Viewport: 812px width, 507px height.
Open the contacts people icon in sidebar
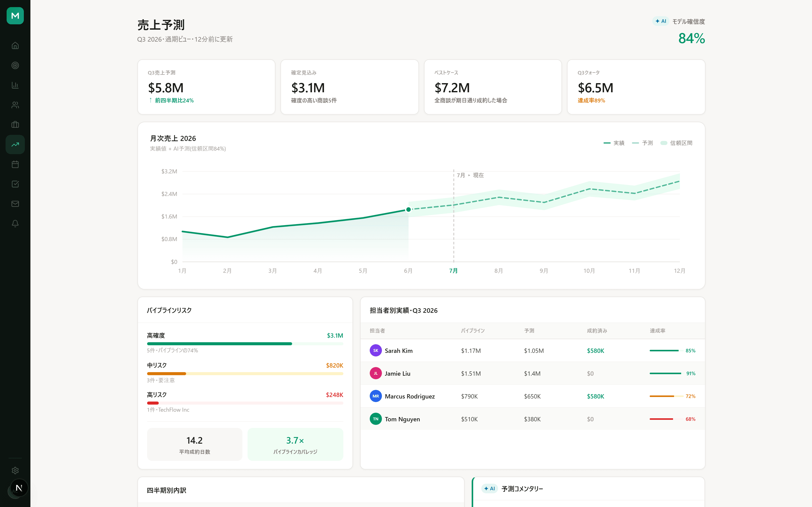[x=15, y=105]
